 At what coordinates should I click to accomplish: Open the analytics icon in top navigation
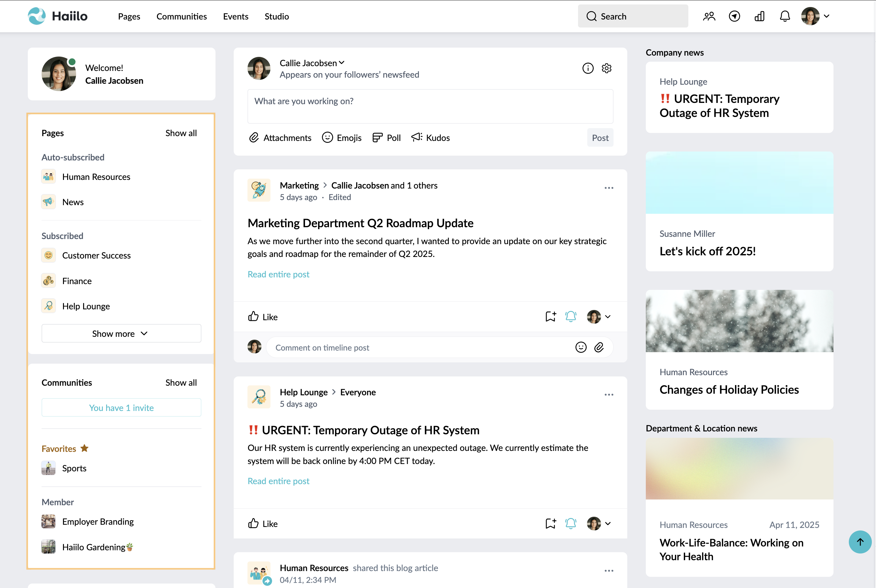(x=759, y=16)
